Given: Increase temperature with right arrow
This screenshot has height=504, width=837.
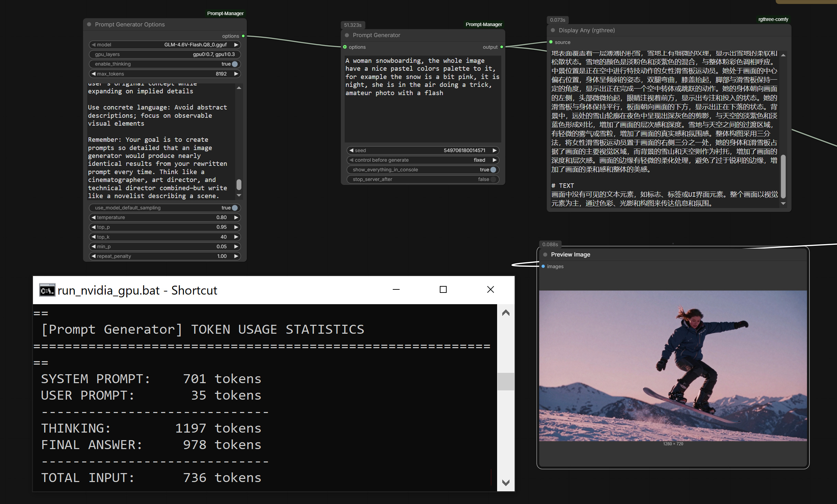Looking at the screenshot, I should pos(236,217).
